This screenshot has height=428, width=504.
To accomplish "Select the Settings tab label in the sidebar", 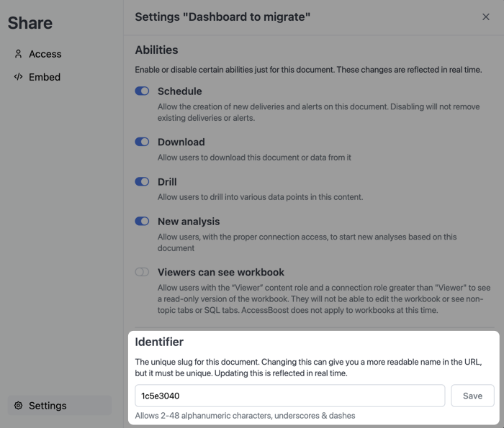I will pyautogui.click(x=48, y=406).
